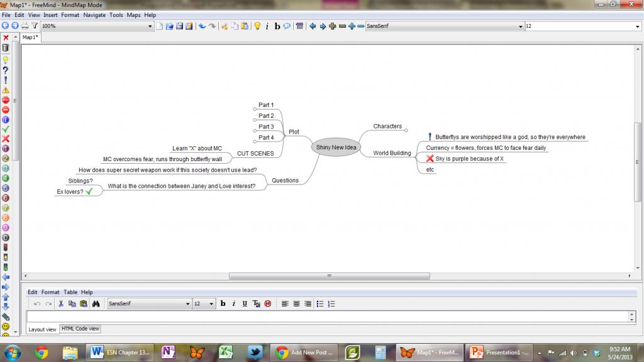Add the green check mark icon from sidebar
Screen dimensions: 644x362
point(6,129)
